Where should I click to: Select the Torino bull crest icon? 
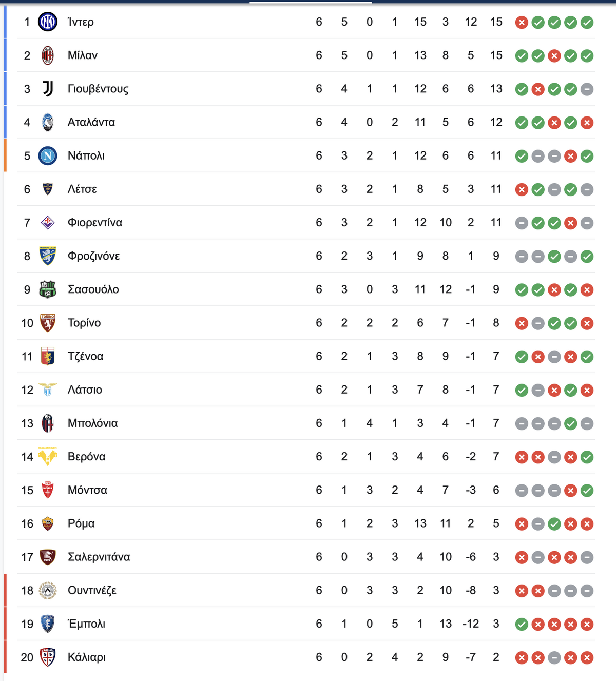(48, 323)
